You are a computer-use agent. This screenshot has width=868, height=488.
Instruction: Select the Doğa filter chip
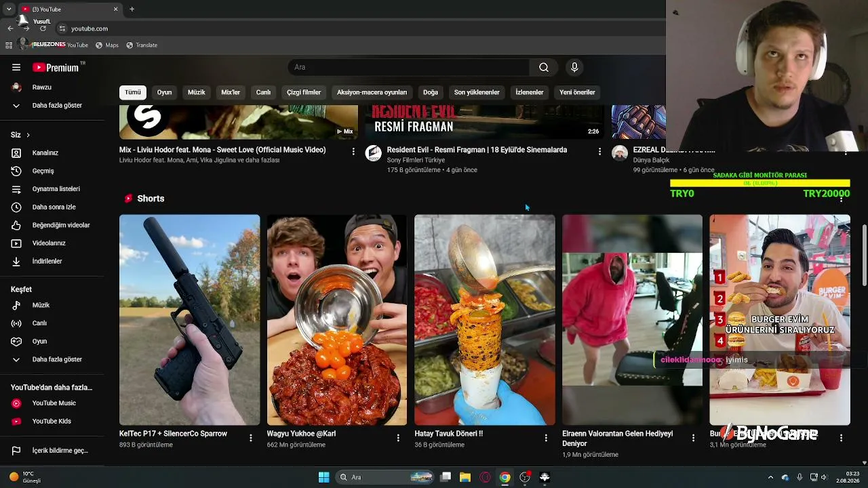tap(431, 92)
